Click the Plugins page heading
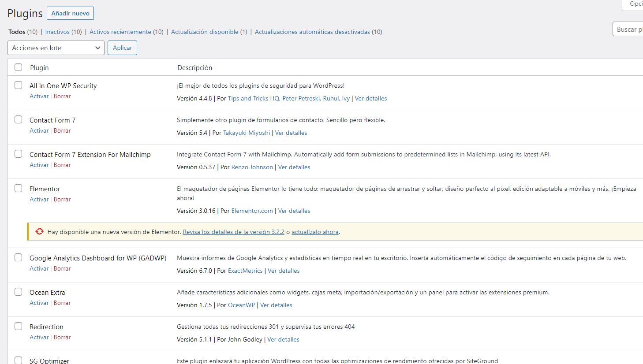 pyautogui.click(x=25, y=13)
